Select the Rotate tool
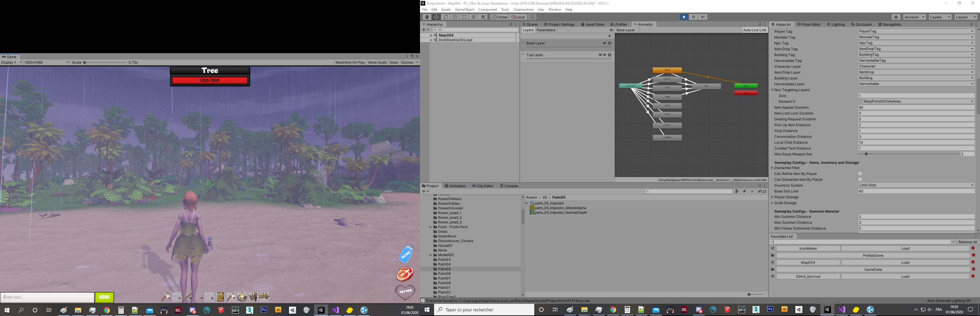 coord(445,17)
